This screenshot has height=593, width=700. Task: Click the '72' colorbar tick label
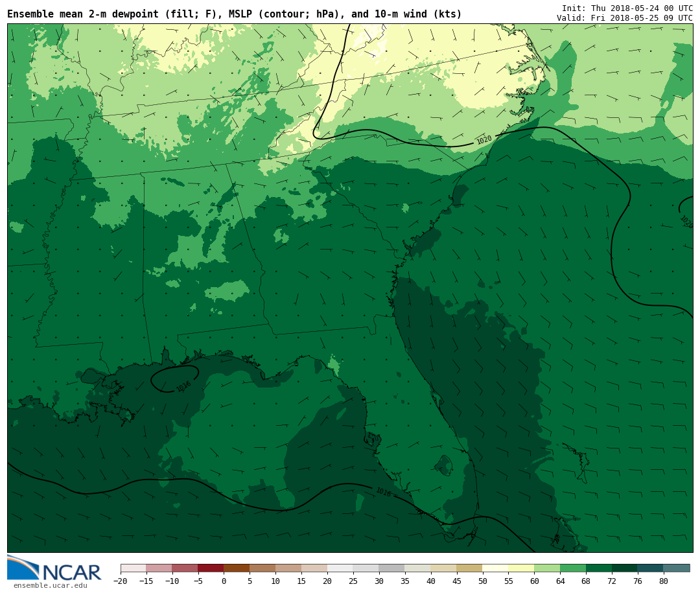coord(612,581)
